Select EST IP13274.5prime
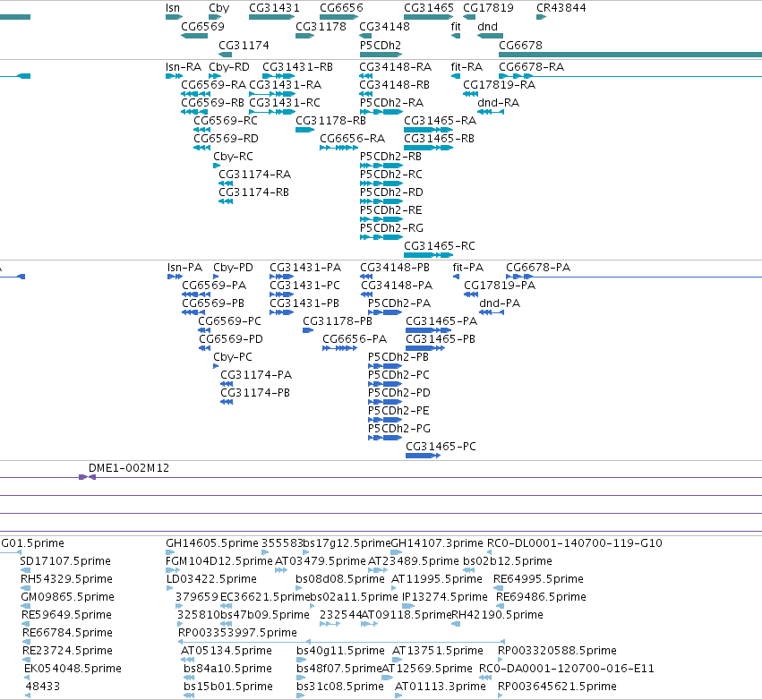This screenshot has height=700, width=762. click(x=445, y=597)
